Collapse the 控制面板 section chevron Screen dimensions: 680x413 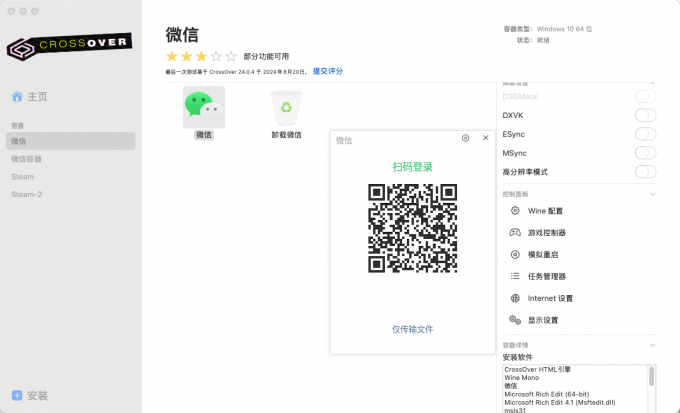pyautogui.click(x=652, y=194)
